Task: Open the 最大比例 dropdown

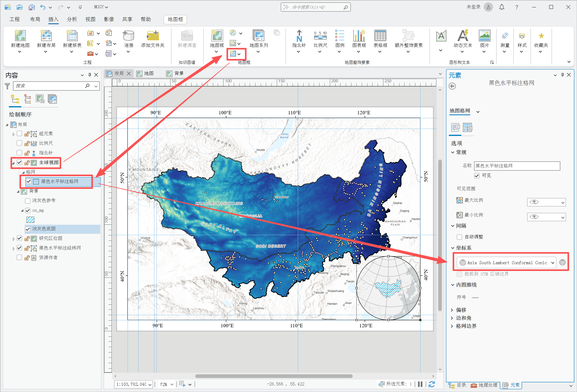Action: 546,202
